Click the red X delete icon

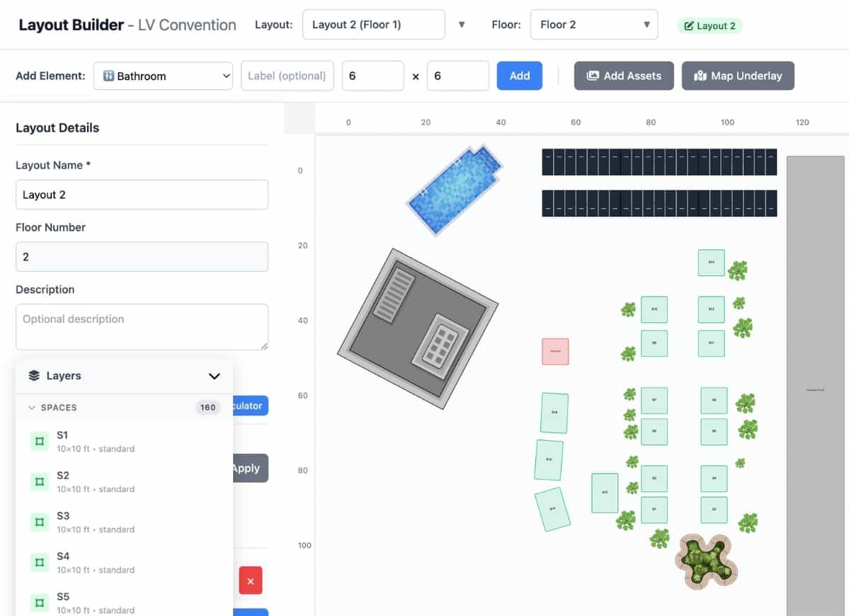[x=251, y=581]
